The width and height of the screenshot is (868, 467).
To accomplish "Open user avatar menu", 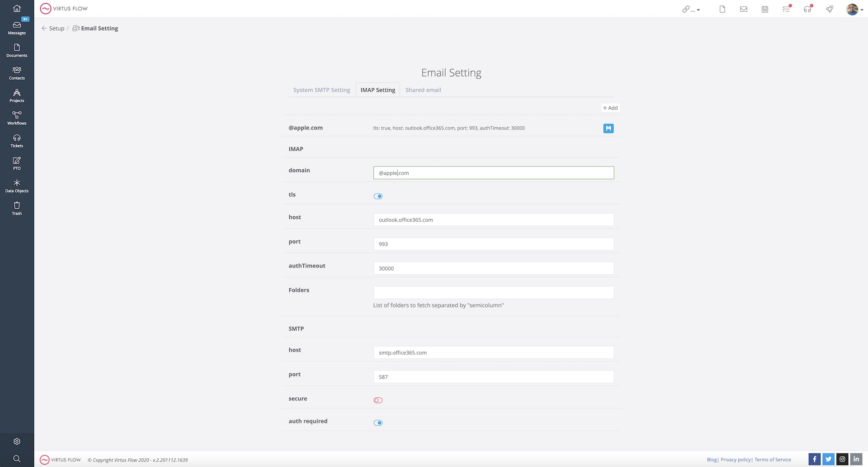I will coord(854,9).
